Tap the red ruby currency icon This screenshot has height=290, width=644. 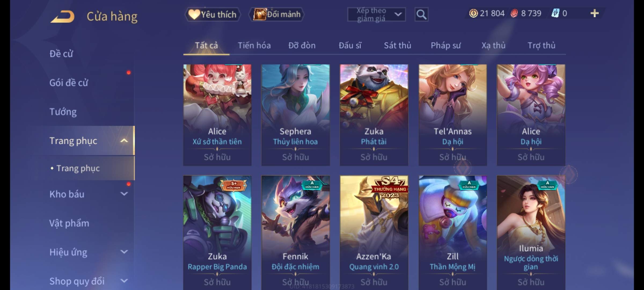514,13
